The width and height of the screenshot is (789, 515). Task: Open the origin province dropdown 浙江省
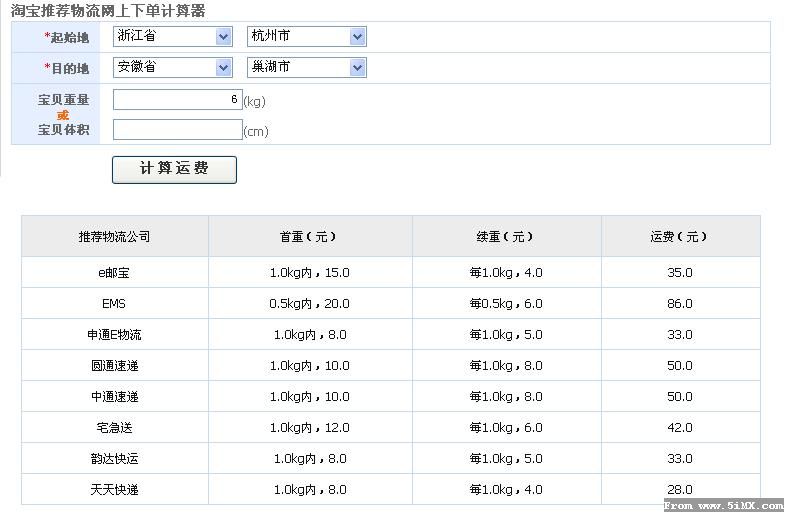(173, 36)
